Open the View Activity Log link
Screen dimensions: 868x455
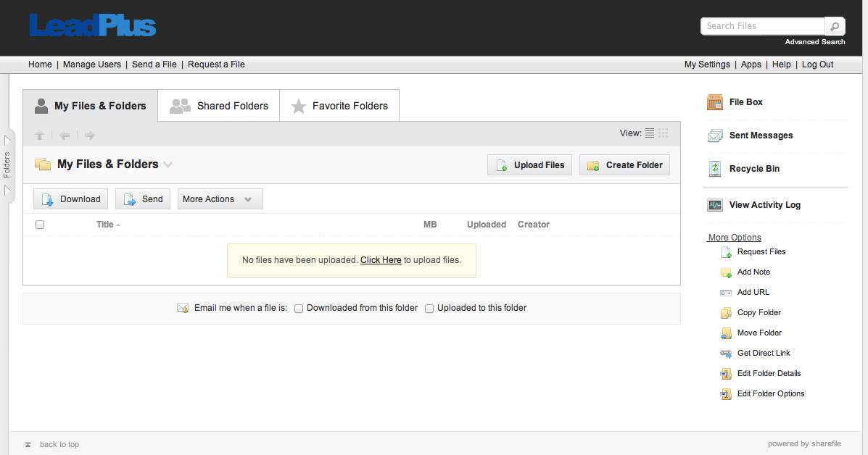click(764, 205)
